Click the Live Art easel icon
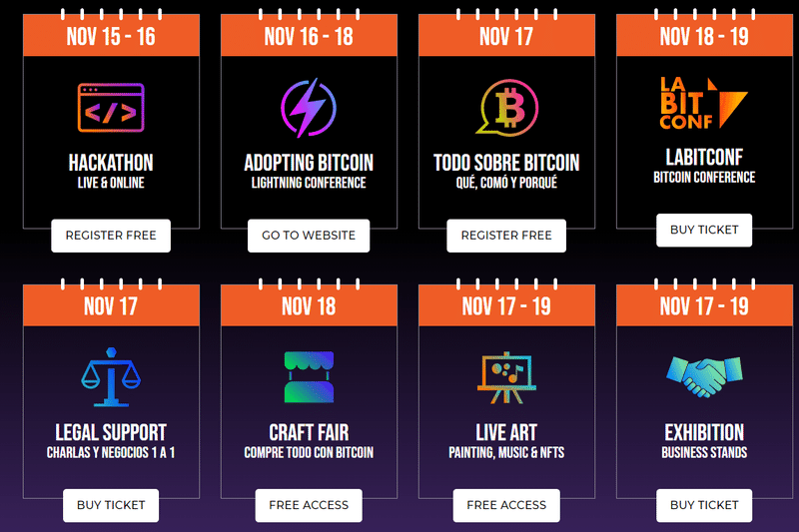 click(x=506, y=377)
